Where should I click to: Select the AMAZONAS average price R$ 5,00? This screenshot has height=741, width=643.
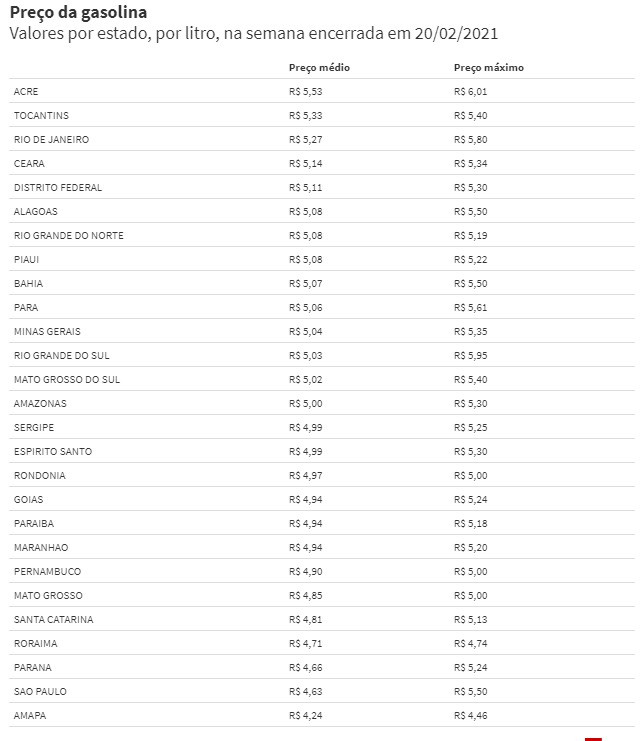(306, 404)
